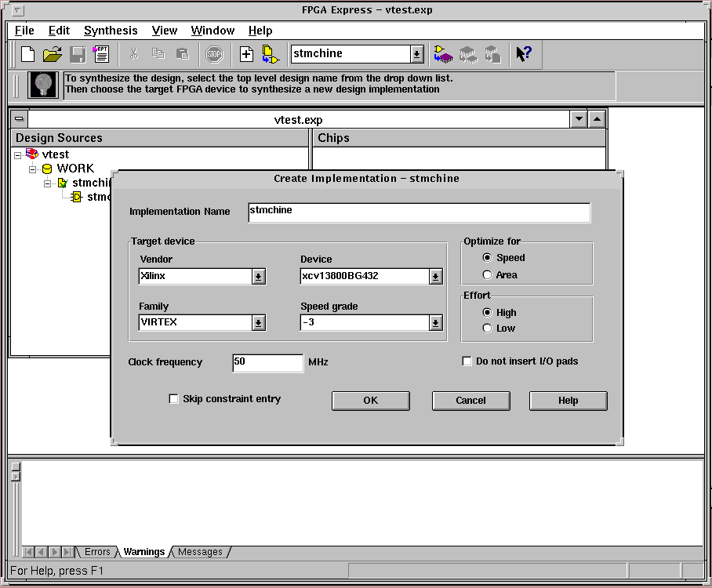Step to next tab with right arrow
This screenshot has height=588, width=712.
[54, 552]
